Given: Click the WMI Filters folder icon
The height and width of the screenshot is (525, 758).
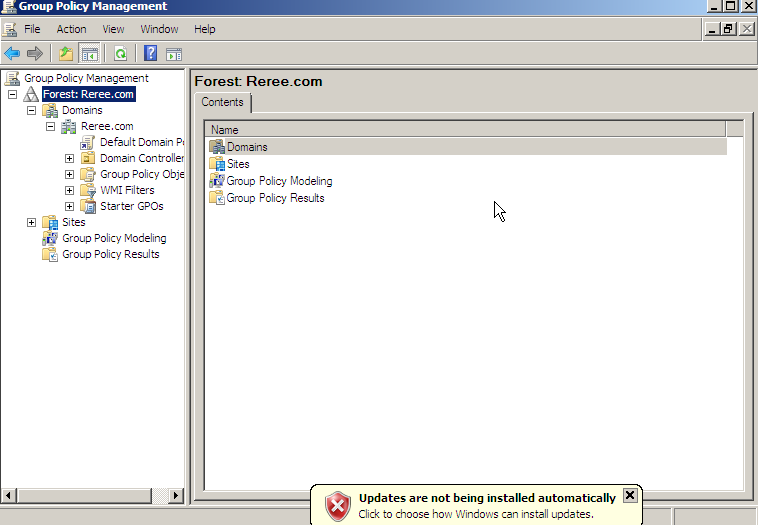Looking at the screenshot, I should pyautogui.click(x=87, y=190).
